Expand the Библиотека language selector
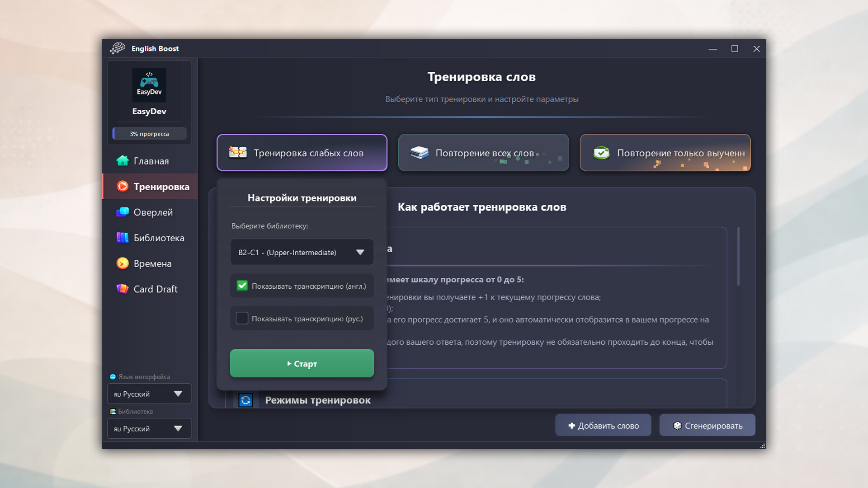868x488 pixels. [x=149, y=428]
